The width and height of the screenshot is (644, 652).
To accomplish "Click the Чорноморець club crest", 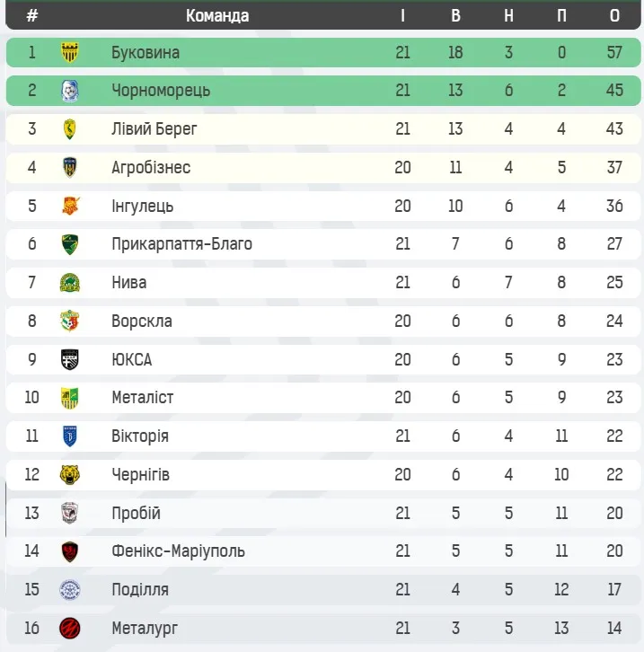I will tap(70, 91).
